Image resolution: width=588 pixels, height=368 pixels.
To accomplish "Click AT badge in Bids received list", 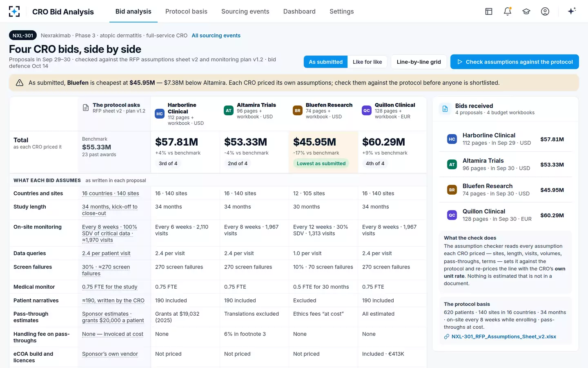I will pyautogui.click(x=452, y=165).
